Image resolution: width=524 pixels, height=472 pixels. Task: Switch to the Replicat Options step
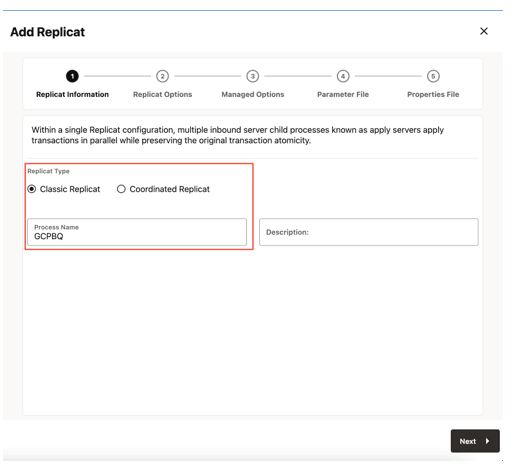pos(162,95)
